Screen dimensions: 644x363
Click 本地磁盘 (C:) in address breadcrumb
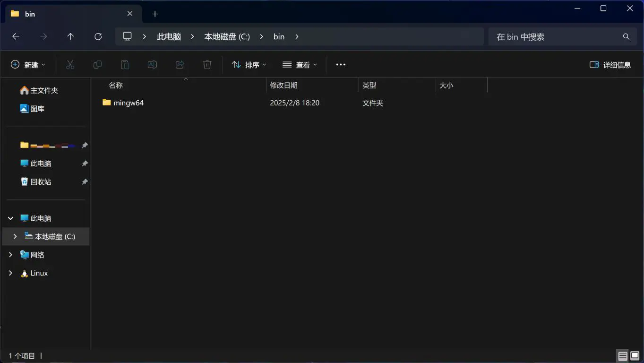pos(227,36)
